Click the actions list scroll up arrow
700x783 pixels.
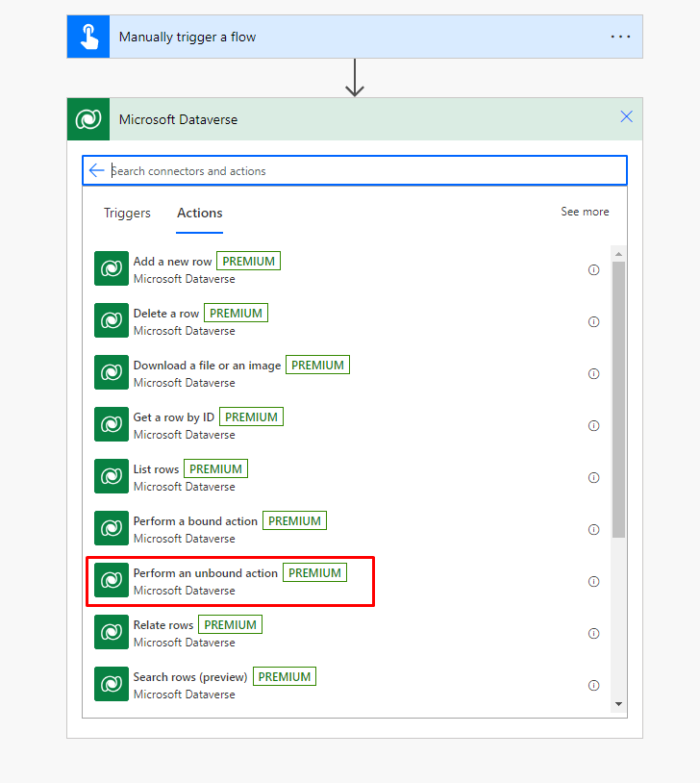(618, 254)
